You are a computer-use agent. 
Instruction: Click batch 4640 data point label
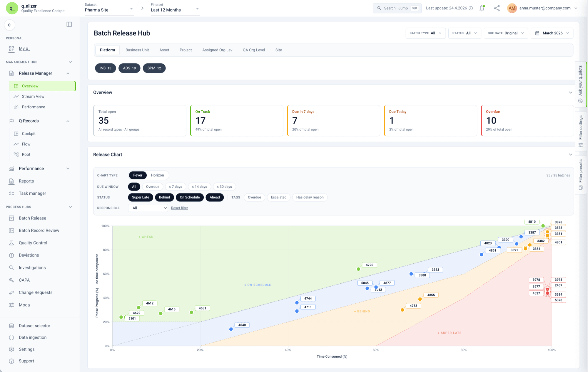pyautogui.click(x=242, y=325)
